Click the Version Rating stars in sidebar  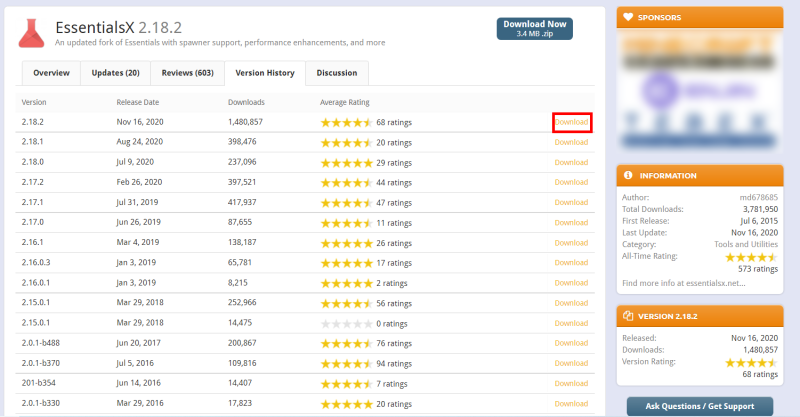752,362
